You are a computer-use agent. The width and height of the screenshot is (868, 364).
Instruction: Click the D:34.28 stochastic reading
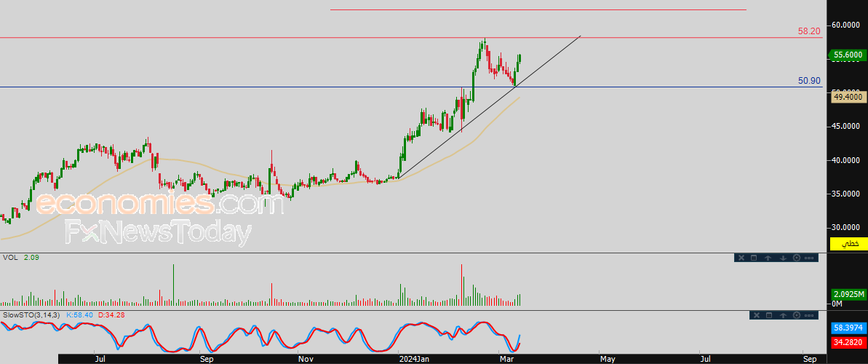(x=112, y=314)
